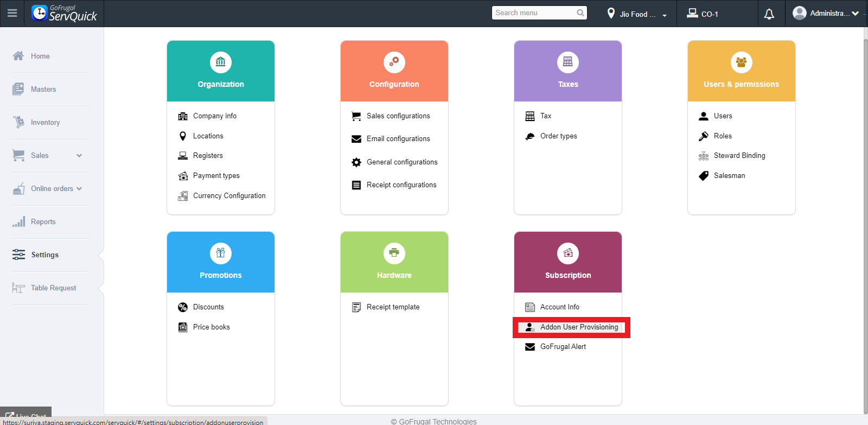This screenshot has width=868, height=425.
Task: Open Payment types link
Action: (x=216, y=176)
